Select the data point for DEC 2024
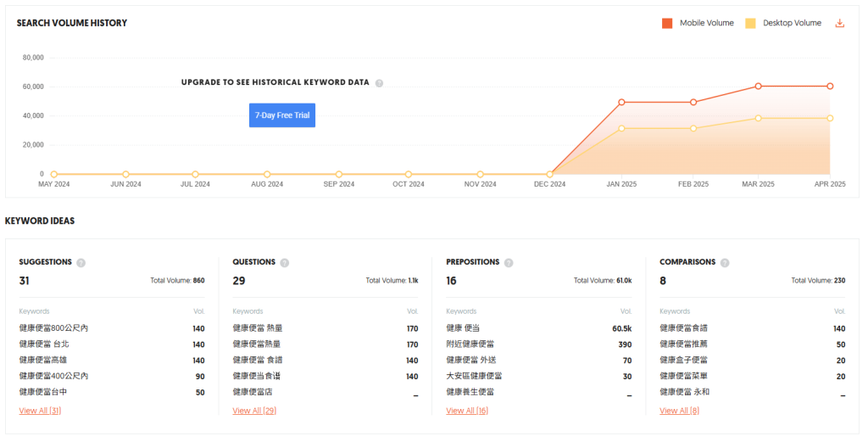This screenshot has height=442, width=868. (x=549, y=175)
